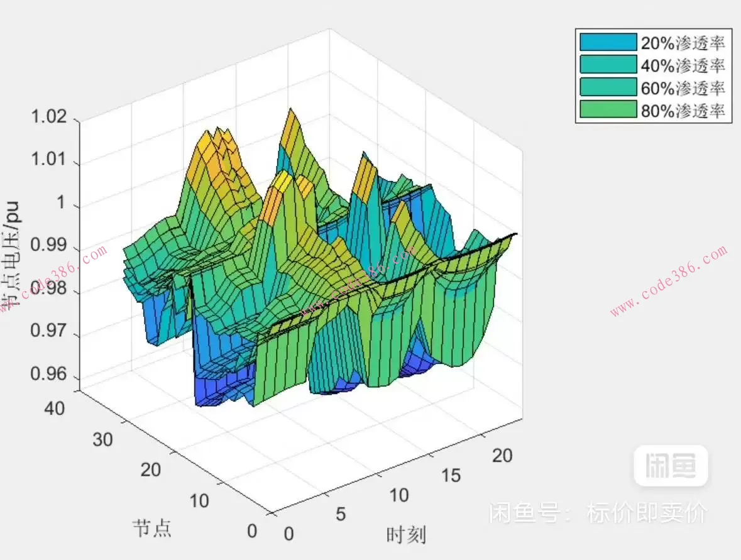741x560 pixels.
Task: Click the 节点 axis label
Action: click(151, 529)
